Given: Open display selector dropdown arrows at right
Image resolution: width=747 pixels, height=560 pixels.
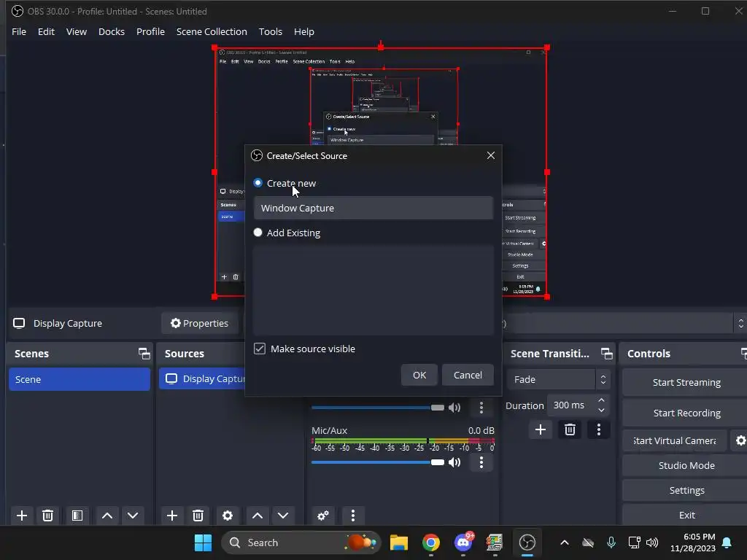Looking at the screenshot, I should (x=741, y=323).
